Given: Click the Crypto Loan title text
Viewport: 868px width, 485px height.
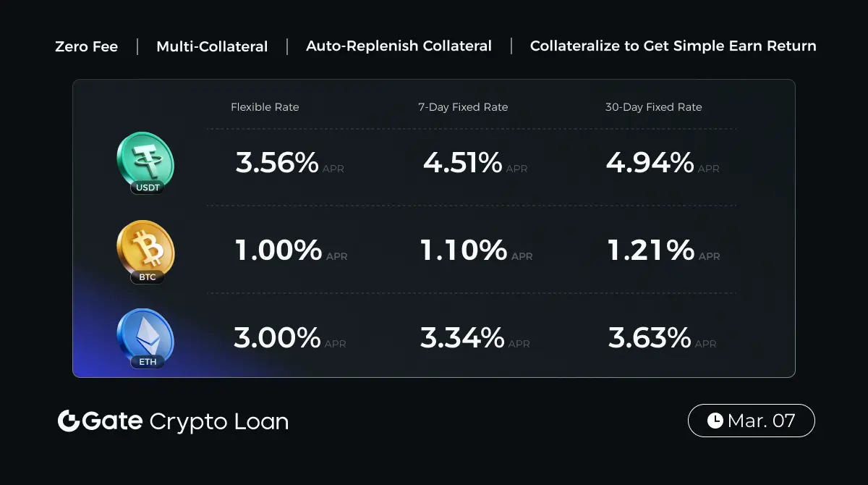Looking at the screenshot, I should click(218, 421).
